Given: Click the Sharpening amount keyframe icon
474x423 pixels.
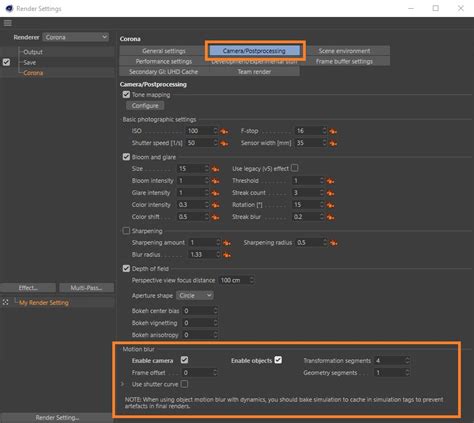Looking at the screenshot, I should coord(227,243).
